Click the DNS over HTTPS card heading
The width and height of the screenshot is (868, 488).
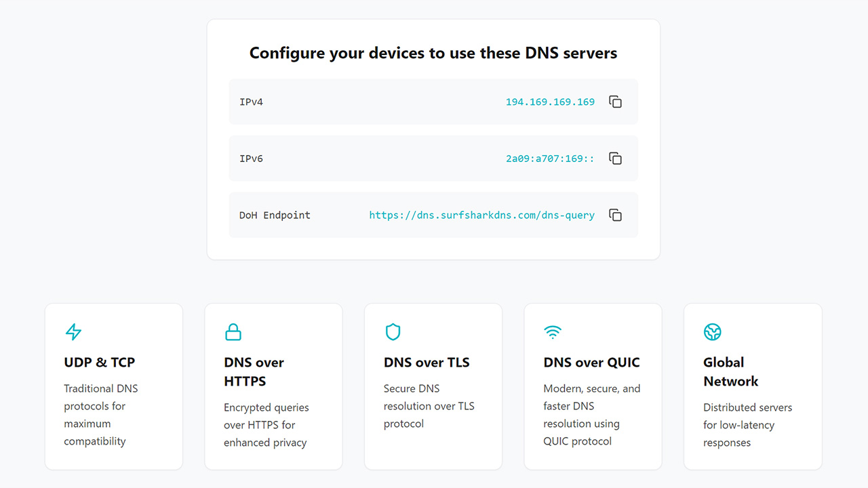coord(254,371)
